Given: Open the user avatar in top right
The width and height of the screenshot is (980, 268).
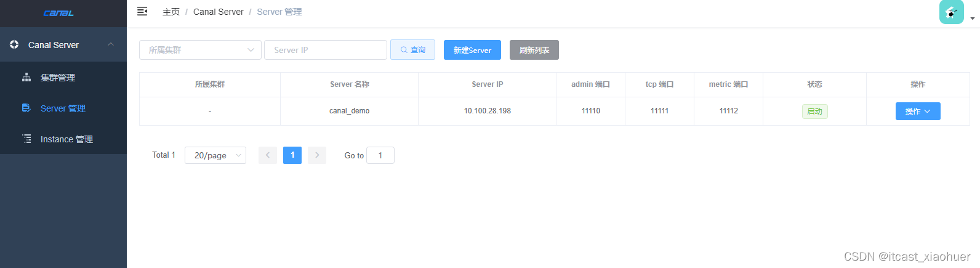Looking at the screenshot, I should coord(951,12).
